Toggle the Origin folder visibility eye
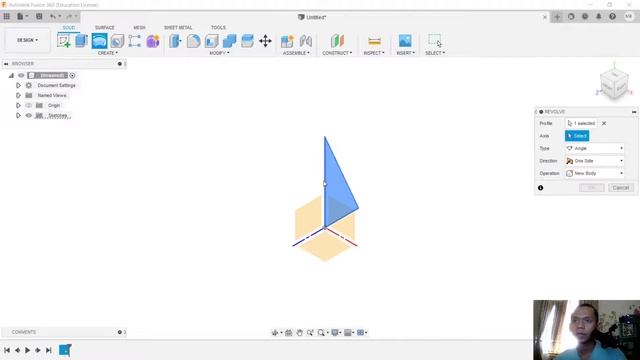 29,105
